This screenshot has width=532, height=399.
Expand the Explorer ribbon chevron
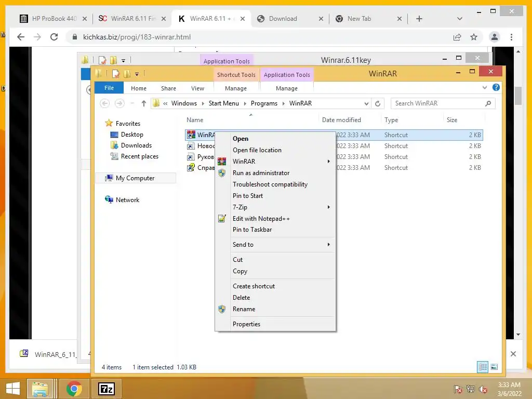click(485, 87)
